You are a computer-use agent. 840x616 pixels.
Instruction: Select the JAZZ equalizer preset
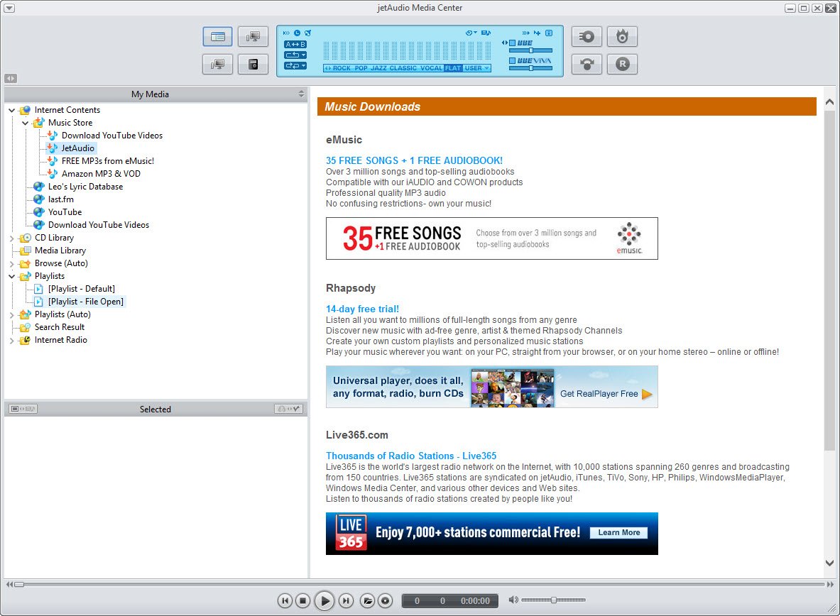[378, 69]
